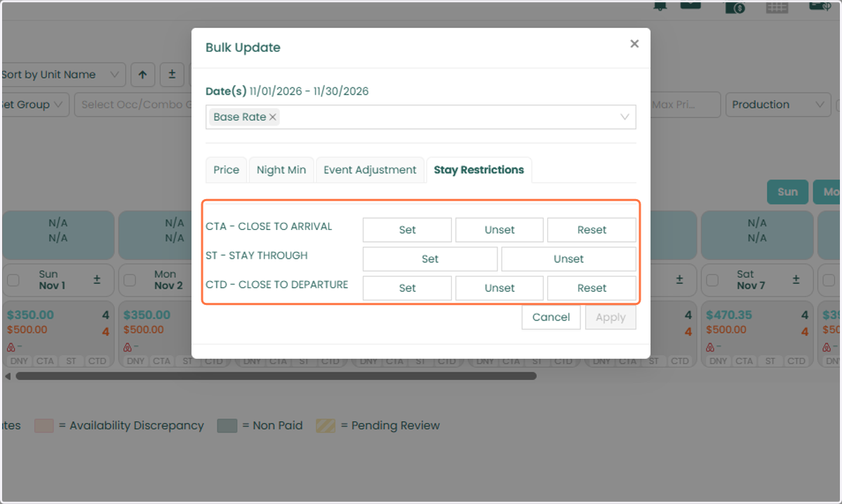Switch to the Night Min tab
The image size is (842, 504).
tap(281, 170)
